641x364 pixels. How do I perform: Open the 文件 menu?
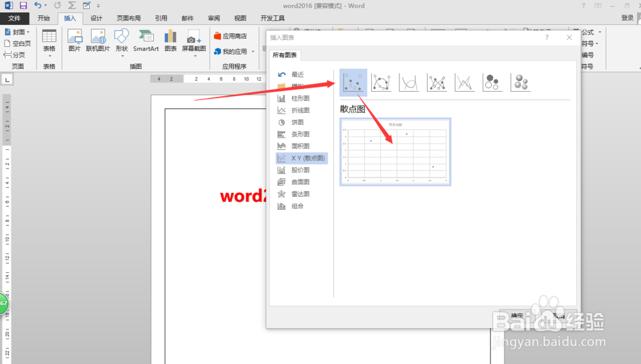coord(14,18)
